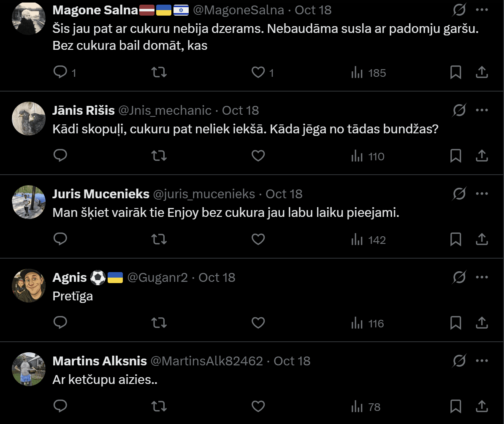Reply to the 'Pretīga' tweet by Agnis

tap(61, 323)
